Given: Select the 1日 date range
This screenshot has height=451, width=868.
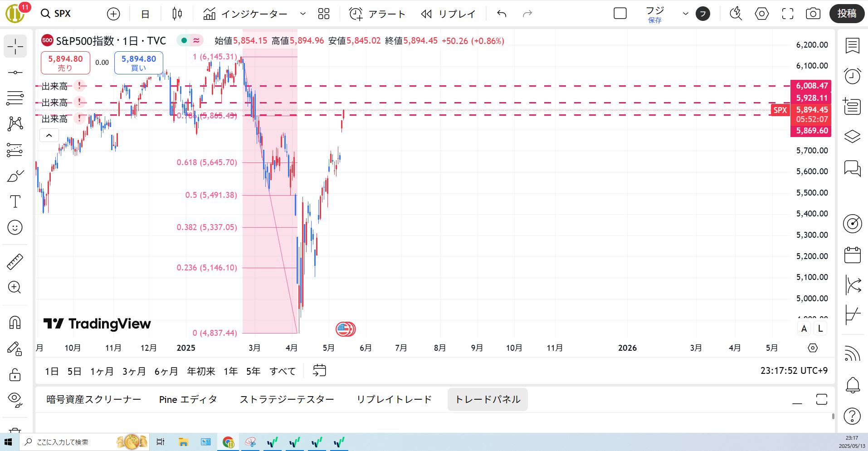Looking at the screenshot, I should point(52,371).
